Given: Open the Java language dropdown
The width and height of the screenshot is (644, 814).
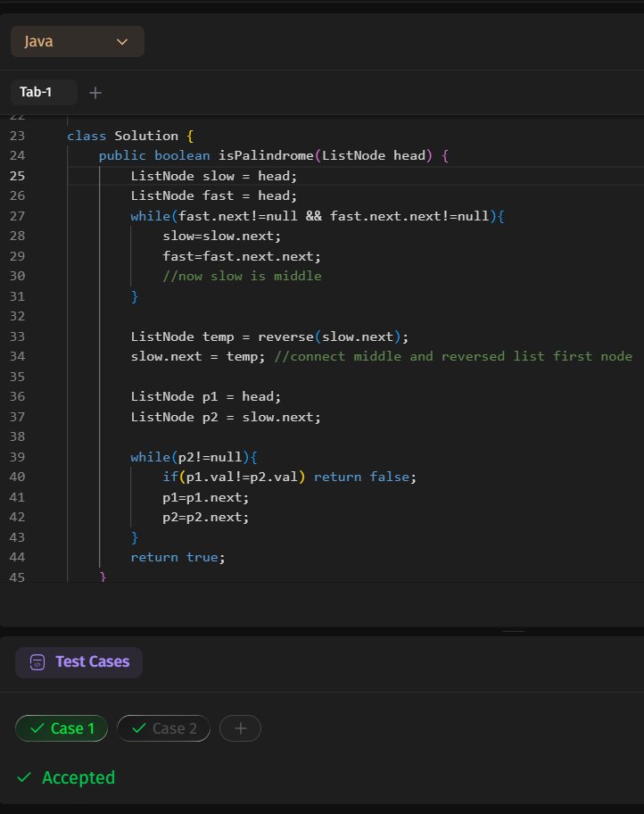Looking at the screenshot, I should click(x=78, y=42).
